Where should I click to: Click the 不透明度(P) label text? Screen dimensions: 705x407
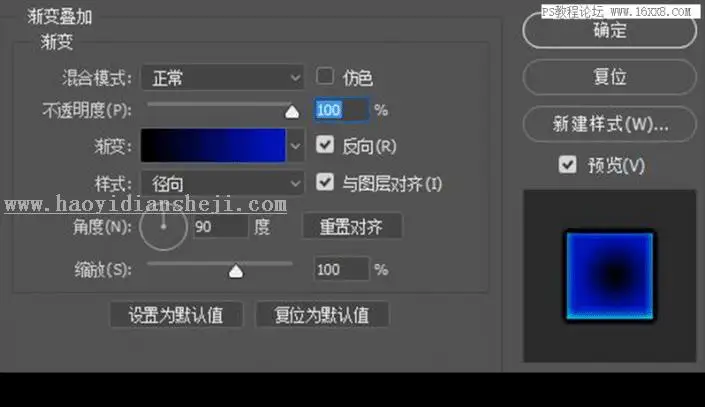click(87, 110)
